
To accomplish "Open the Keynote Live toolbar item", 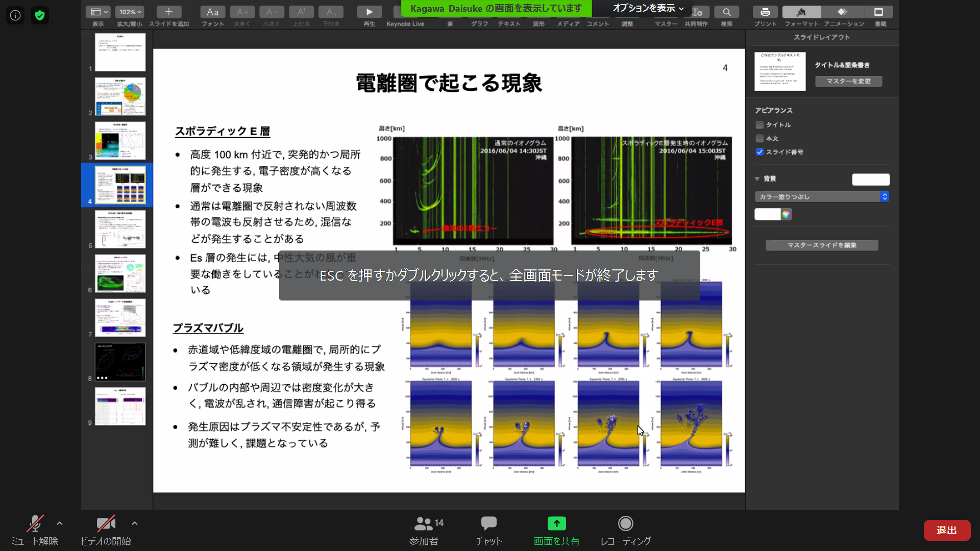I will coord(405,23).
